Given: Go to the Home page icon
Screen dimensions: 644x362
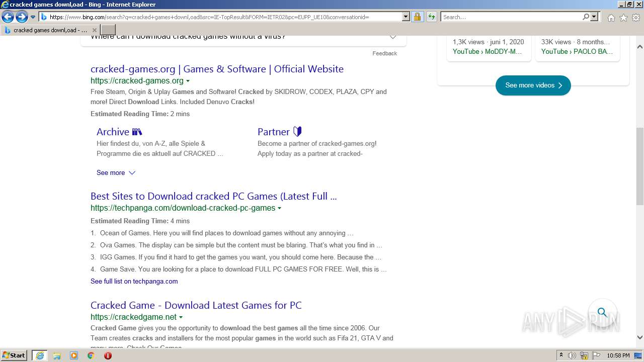Looking at the screenshot, I should tap(611, 18).
